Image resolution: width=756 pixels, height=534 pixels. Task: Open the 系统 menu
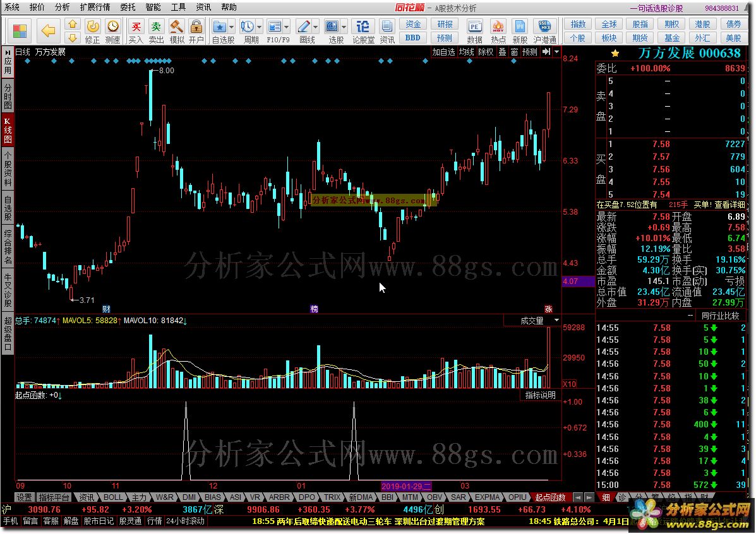(x=12, y=7)
